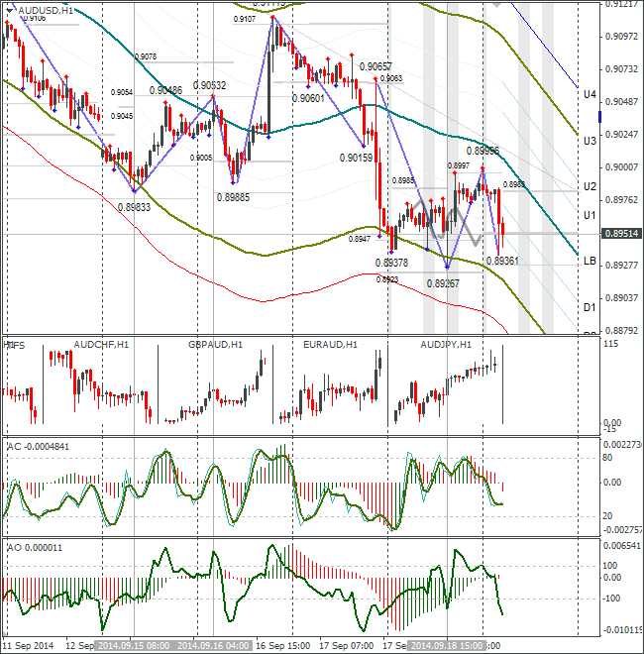Click the 16 Sep 15:00 time label
644x654 pixels.
[x=282, y=646]
